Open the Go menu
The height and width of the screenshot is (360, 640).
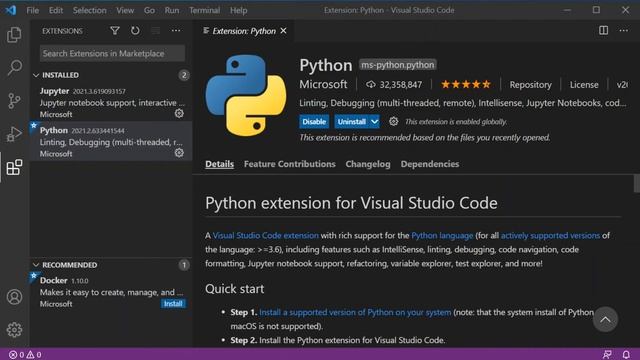[149, 10]
